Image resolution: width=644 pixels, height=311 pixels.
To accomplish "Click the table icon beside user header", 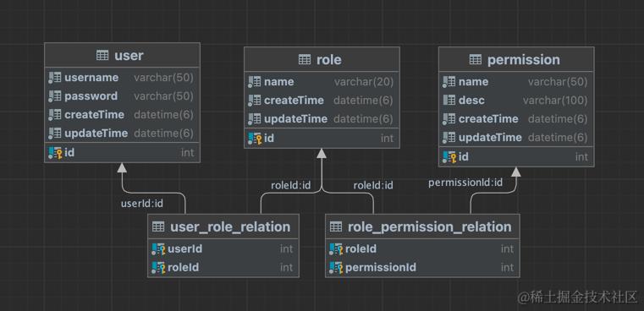I will 102,56.
